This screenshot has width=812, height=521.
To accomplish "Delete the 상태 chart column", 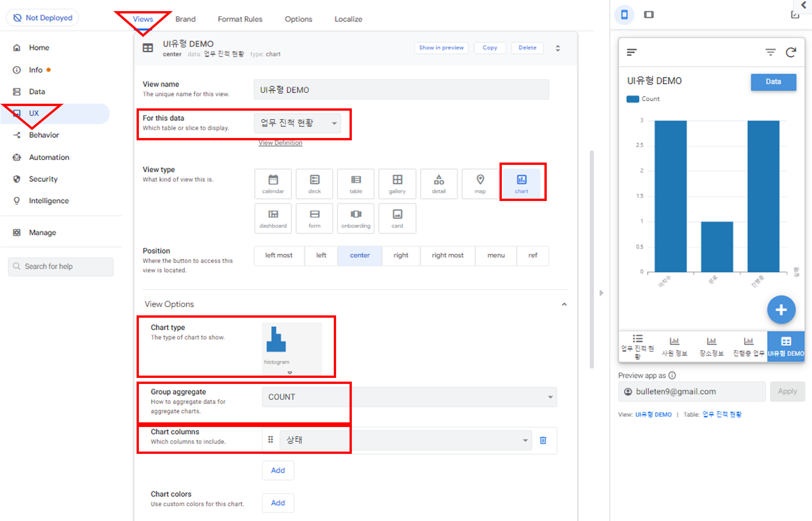I will coord(543,440).
